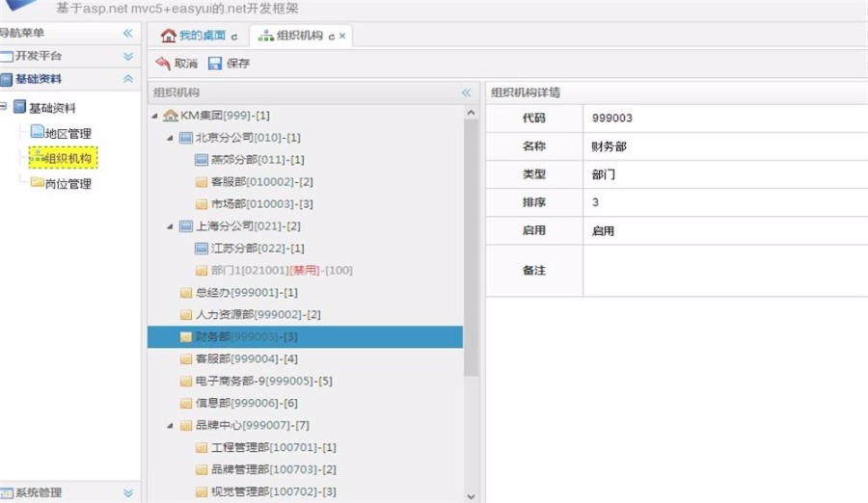
Task: Collapse the 基础资料 accordion section
Action: pos(128,79)
